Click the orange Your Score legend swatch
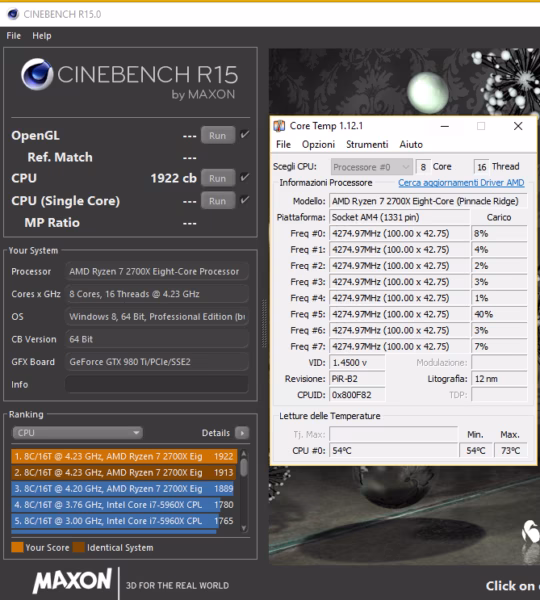Screen dimensions: 540x600 coord(17,547)
